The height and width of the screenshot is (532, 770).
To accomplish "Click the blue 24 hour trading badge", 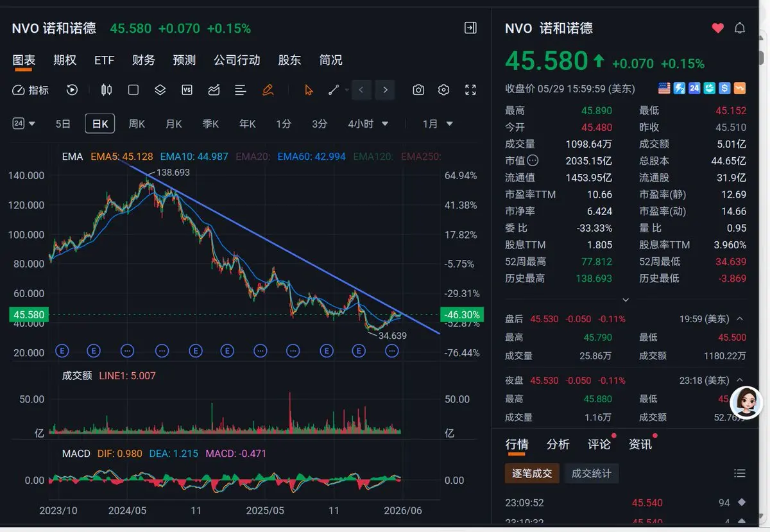I will pos(694,88).
